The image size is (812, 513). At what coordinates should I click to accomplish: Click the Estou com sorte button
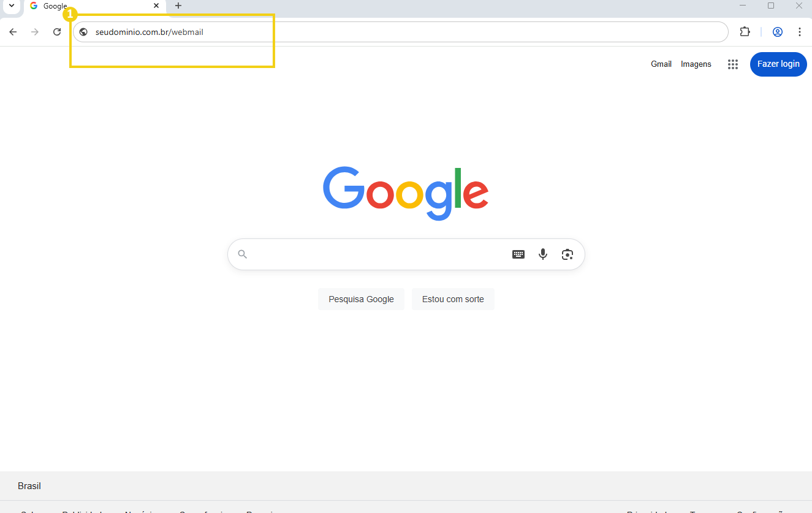tap(453, 299)
